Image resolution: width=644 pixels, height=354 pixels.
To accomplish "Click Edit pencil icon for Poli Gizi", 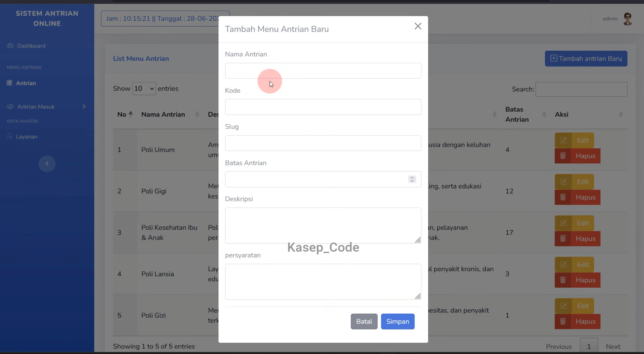I will point(563,306).
